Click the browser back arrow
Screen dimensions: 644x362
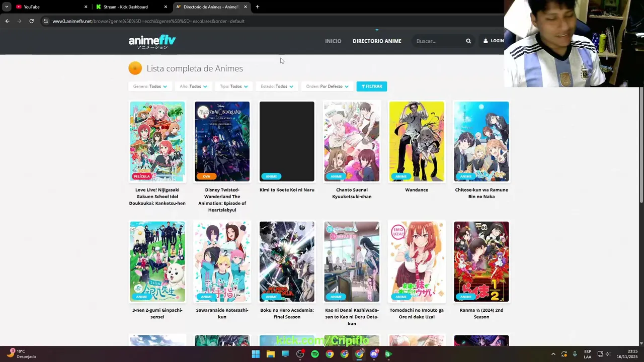pos(7,21)
